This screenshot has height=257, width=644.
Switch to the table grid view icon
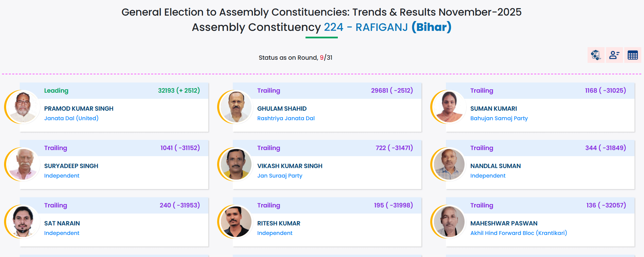click(632, 55)
